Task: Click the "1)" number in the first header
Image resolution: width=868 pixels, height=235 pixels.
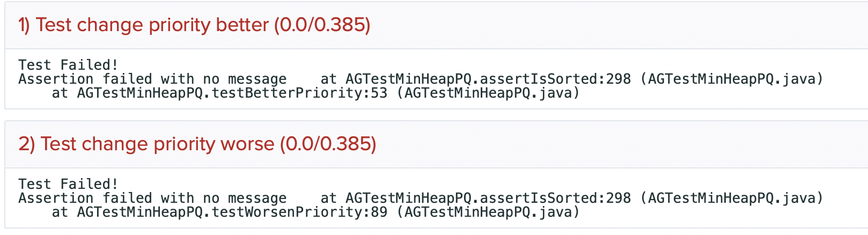Action: [x=24, y=25]
